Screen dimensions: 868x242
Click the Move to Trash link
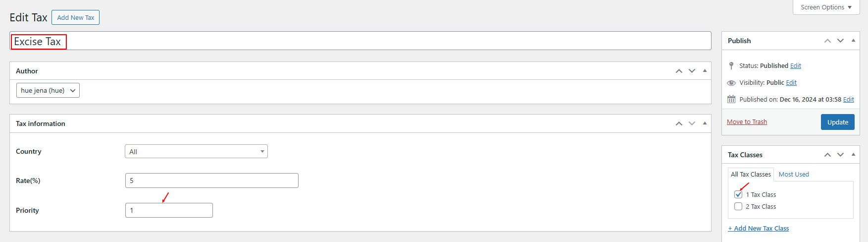[x=747, y=122]
